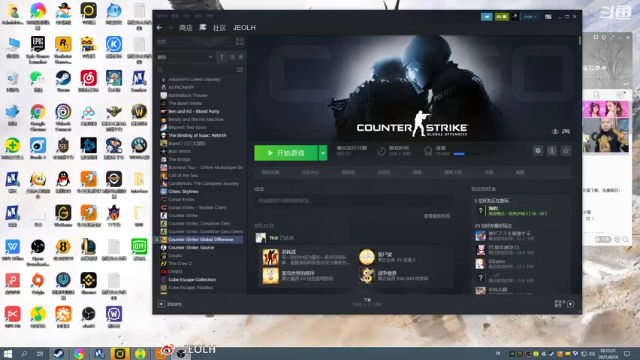
Task: Open the JEOLH profile tab in Steam
Action: 244,28
